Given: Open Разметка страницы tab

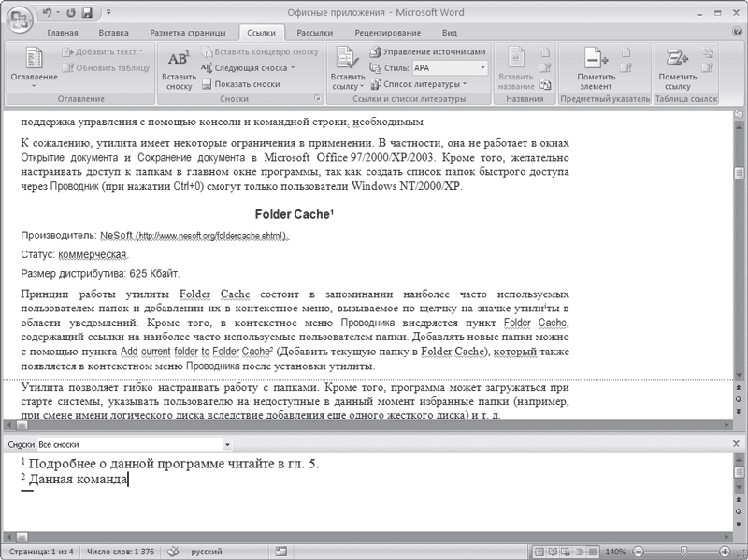Looking at the screenshot, I should coord(188,33).
